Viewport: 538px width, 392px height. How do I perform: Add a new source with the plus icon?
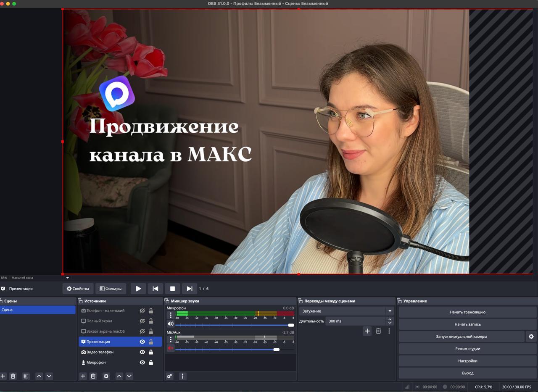pyautogui.click(x=83, y=376)
